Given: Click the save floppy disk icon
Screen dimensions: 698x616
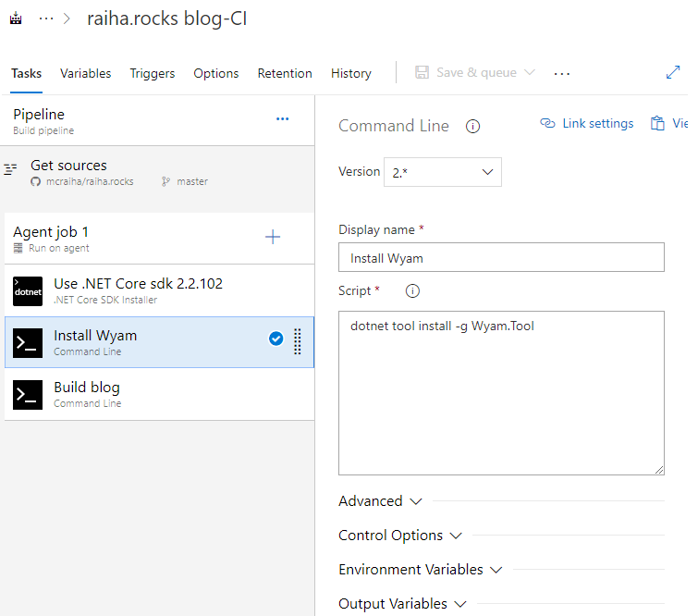Looking at the screenshot, I should tap(422, 72).
